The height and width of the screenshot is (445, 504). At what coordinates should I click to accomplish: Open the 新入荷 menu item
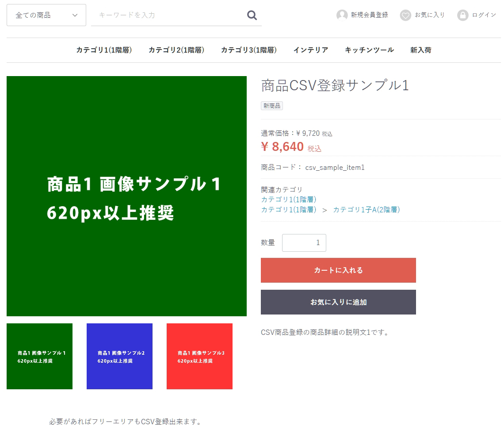[421, 50]
